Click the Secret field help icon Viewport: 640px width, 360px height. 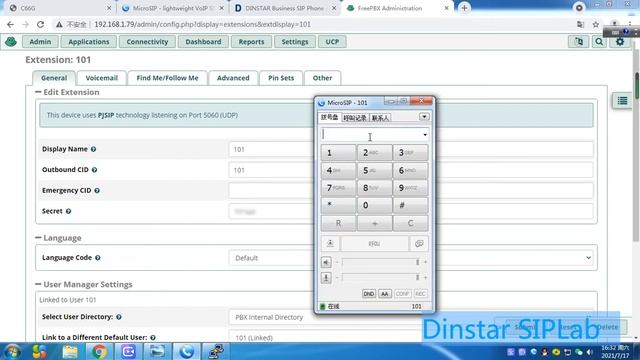coord(69,211)
